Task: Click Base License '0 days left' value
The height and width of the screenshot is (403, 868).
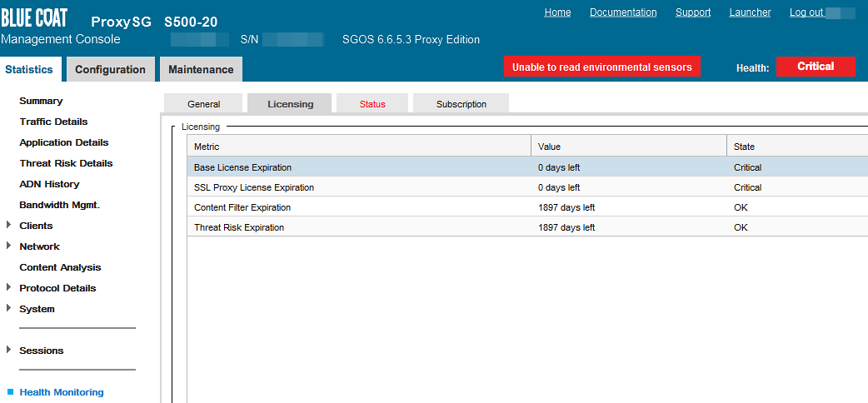Action: click(559, 167)
